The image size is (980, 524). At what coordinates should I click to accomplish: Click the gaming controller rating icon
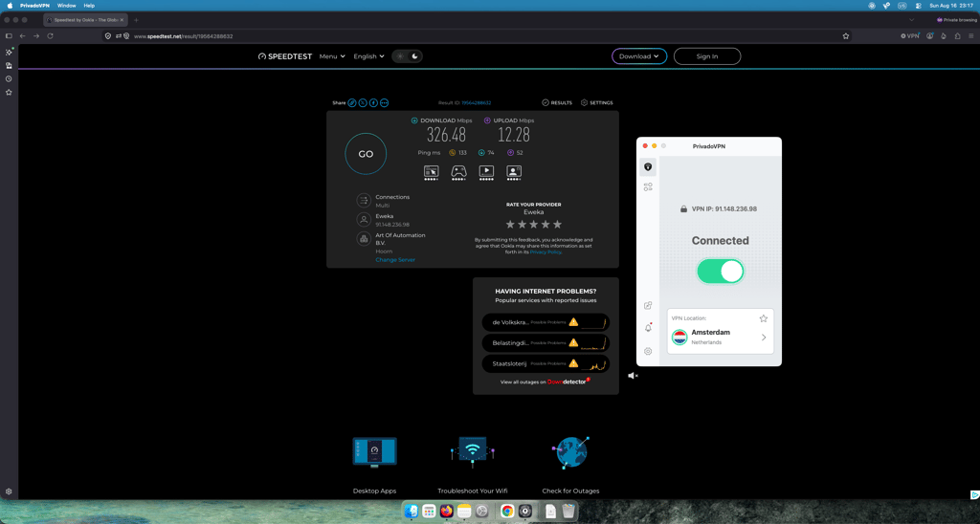458,171
